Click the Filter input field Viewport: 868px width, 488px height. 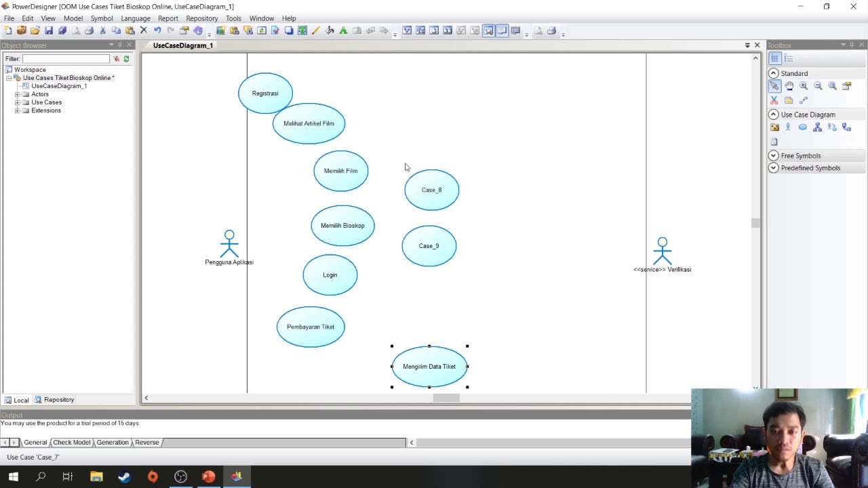(x=66, y=59)
